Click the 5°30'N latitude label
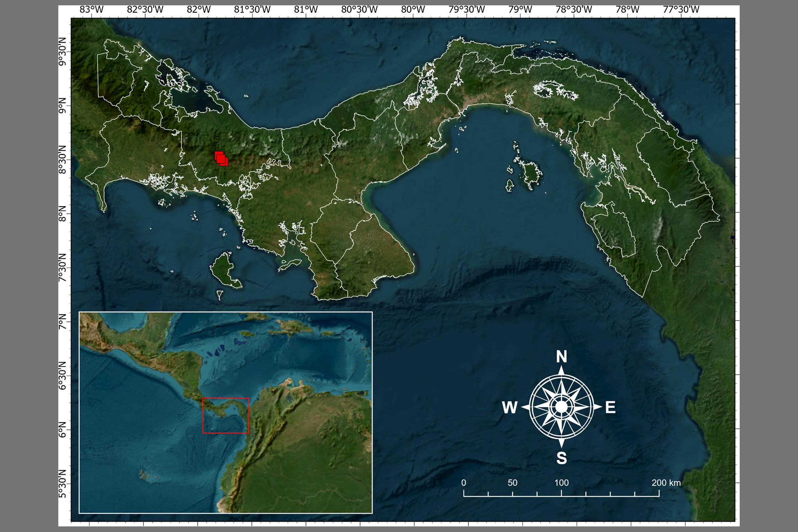Viewport: 798px width, 532px height. pyautogui.click(x=63, y=483)
